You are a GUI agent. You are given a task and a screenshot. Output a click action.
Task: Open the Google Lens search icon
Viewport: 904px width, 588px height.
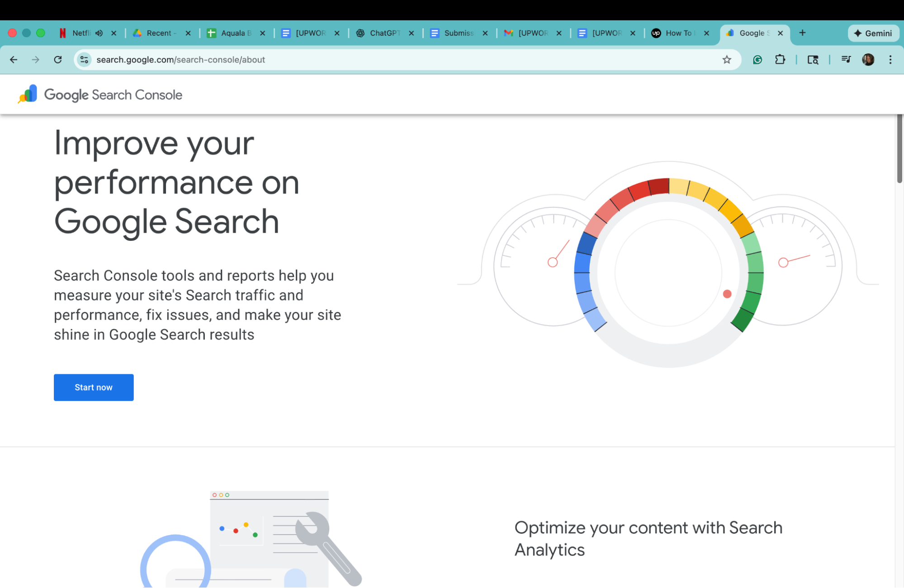tap(813, 60)
